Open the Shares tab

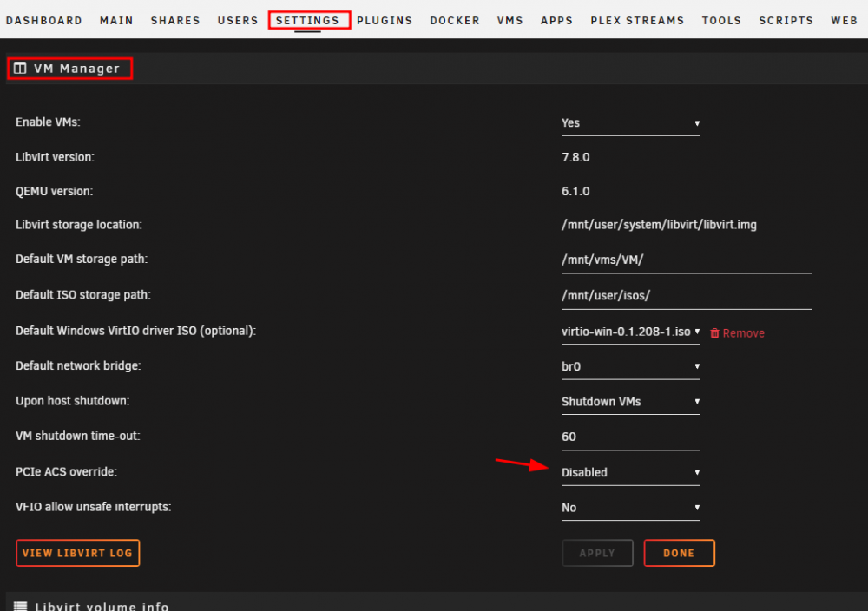175,21
